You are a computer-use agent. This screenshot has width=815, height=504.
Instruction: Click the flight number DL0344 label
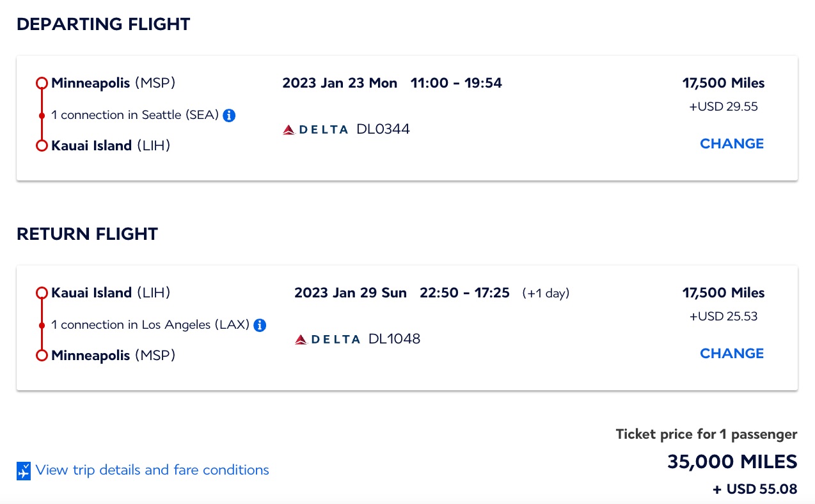[x=383, y=129]
